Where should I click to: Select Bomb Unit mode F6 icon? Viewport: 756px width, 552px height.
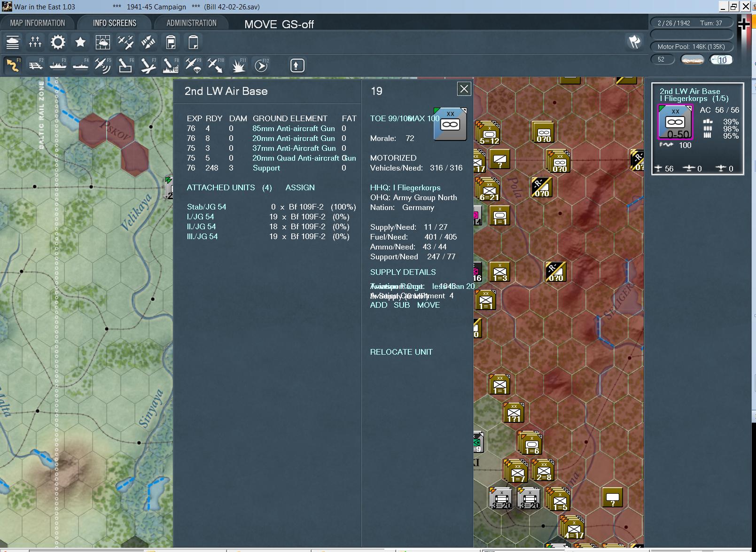125,65
